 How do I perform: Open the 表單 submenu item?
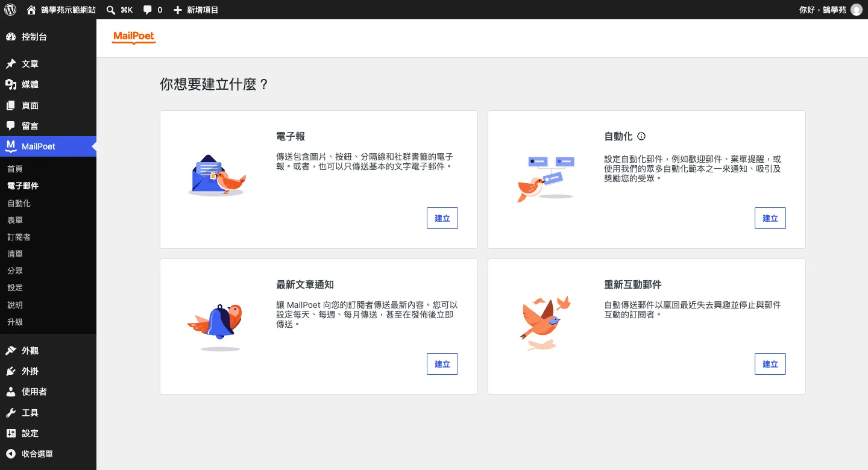click(x=15, y=220)
